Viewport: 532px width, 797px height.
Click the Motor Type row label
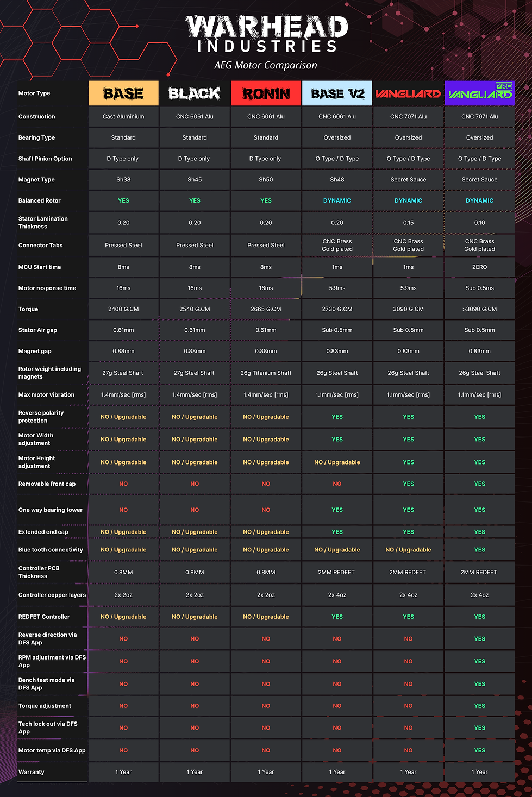click(x=34, y=93)
